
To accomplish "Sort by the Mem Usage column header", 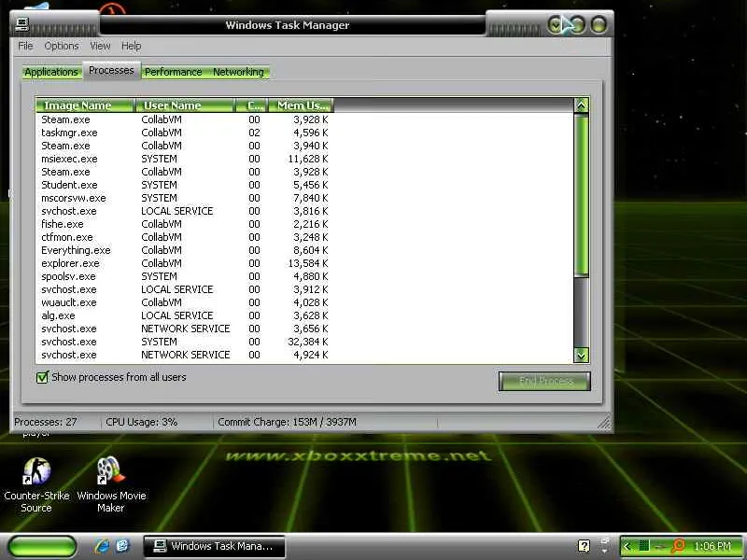I will (300, 105).
